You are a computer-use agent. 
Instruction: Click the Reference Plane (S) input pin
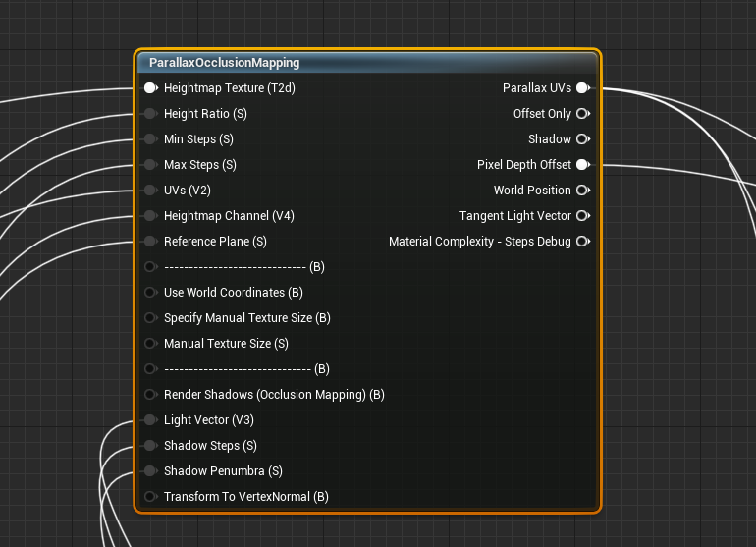point(150,242)
